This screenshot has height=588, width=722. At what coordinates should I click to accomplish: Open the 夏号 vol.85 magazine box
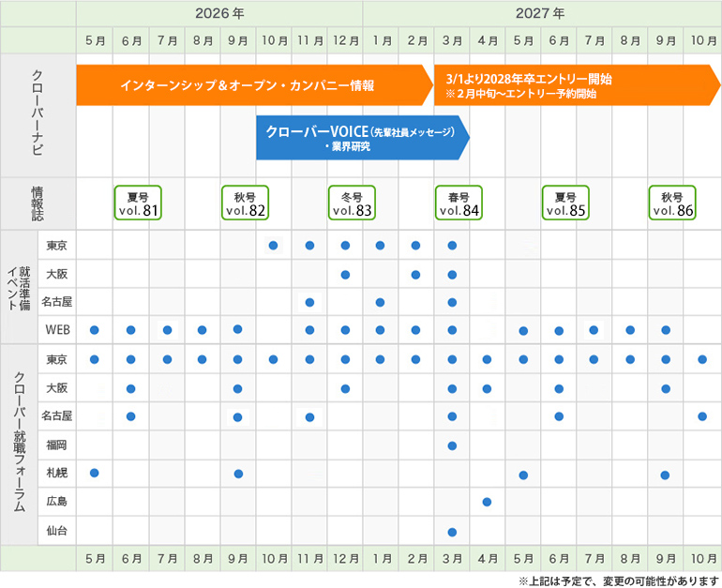565,204
